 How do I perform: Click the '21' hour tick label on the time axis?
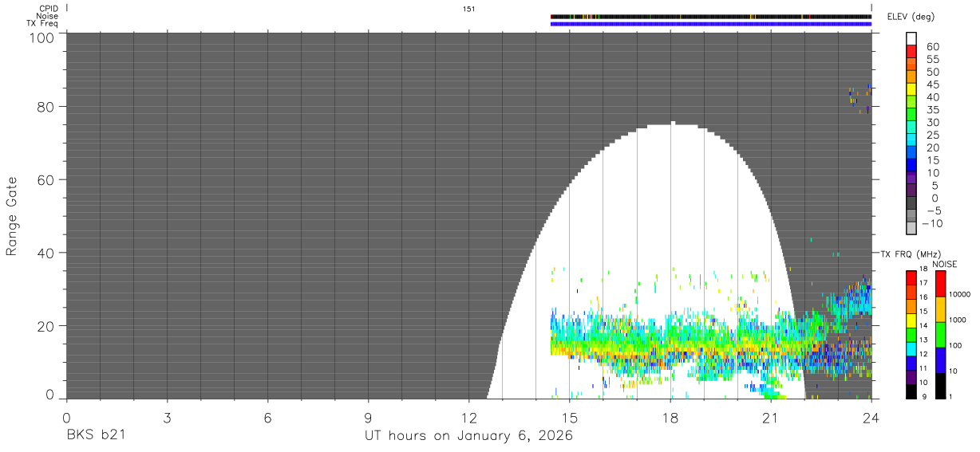coord(770,417)
